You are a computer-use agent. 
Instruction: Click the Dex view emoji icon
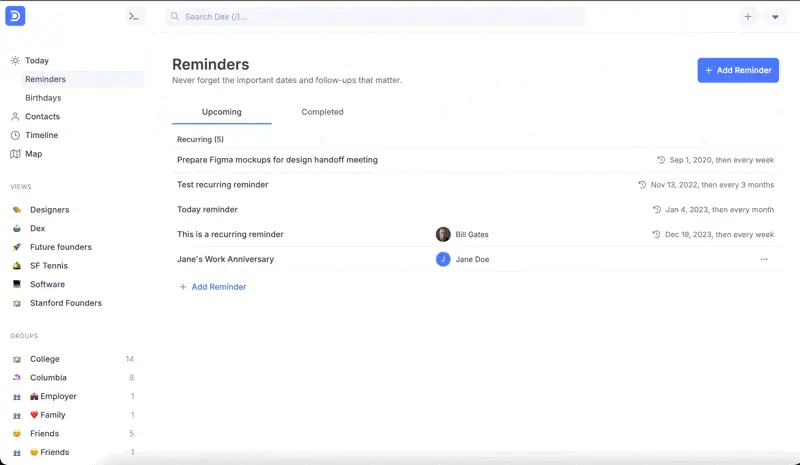coord(17,228)
